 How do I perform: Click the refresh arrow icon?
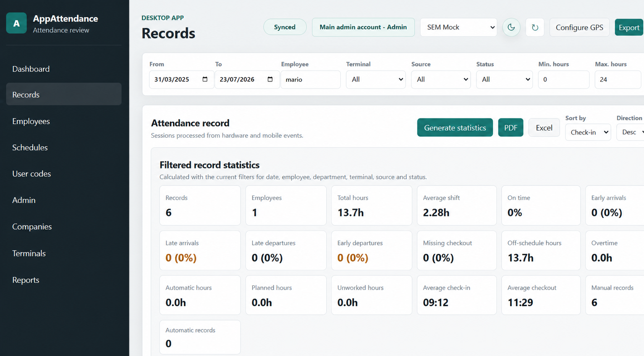click(x=535, y=27)
